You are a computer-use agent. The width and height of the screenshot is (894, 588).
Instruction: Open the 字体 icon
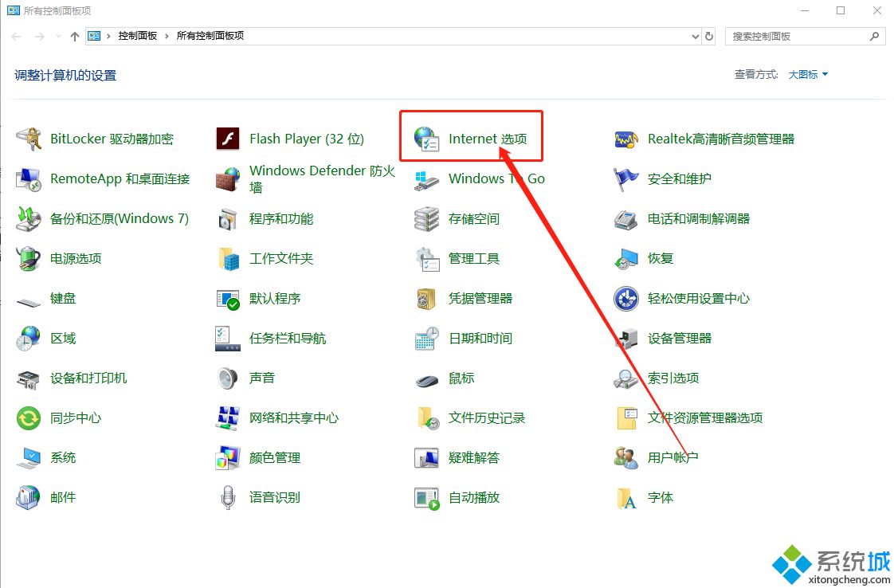pyautogui.click(x=626, y=498)
